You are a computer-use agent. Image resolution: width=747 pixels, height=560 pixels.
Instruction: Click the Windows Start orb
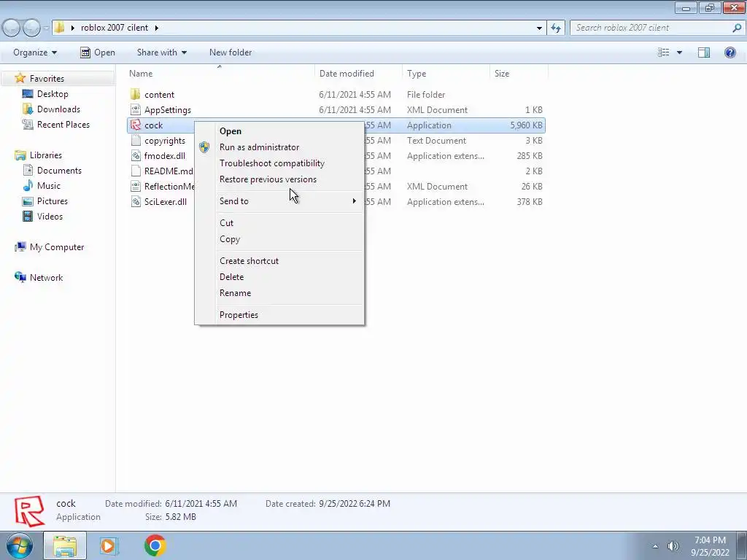[20, 545]
